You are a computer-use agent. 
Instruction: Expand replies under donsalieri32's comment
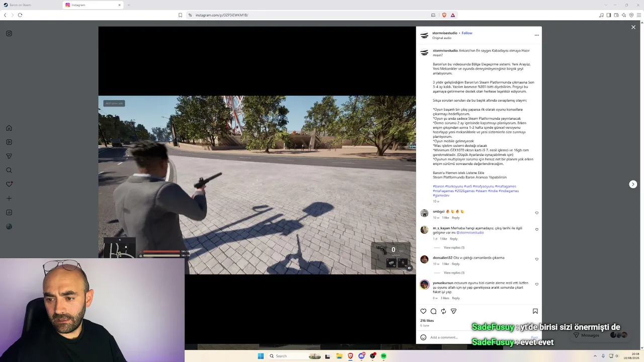click(454, 273)
